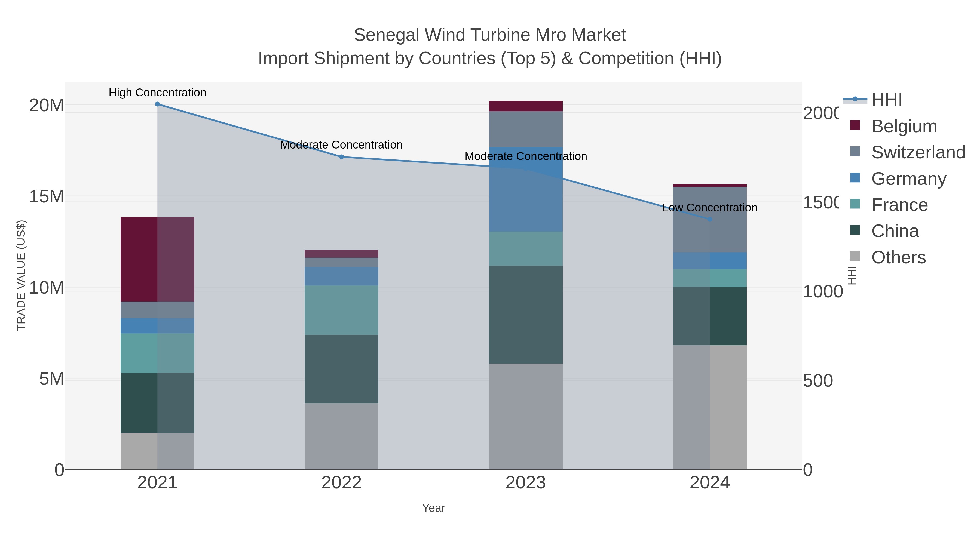Click the 2021 Belgium bar segment
Screen dimensions: 980x551
[x=158, y=260]
